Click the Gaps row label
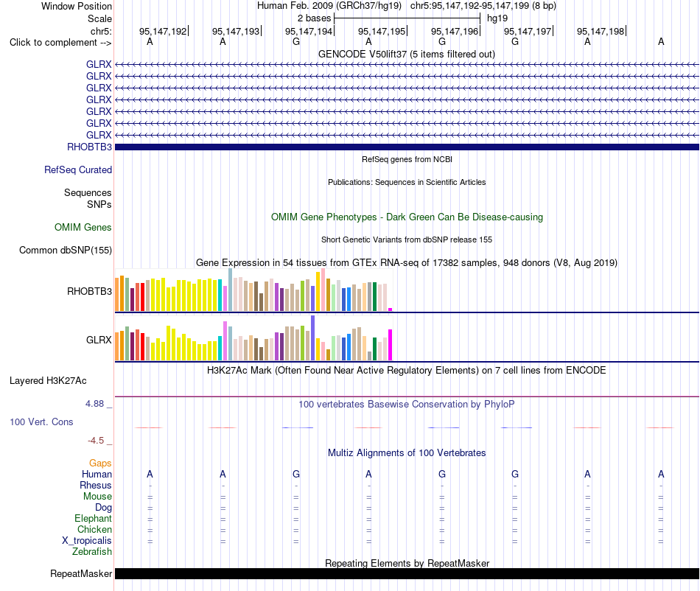The height and width of the screenshot is (591, 700). point(100,464)
